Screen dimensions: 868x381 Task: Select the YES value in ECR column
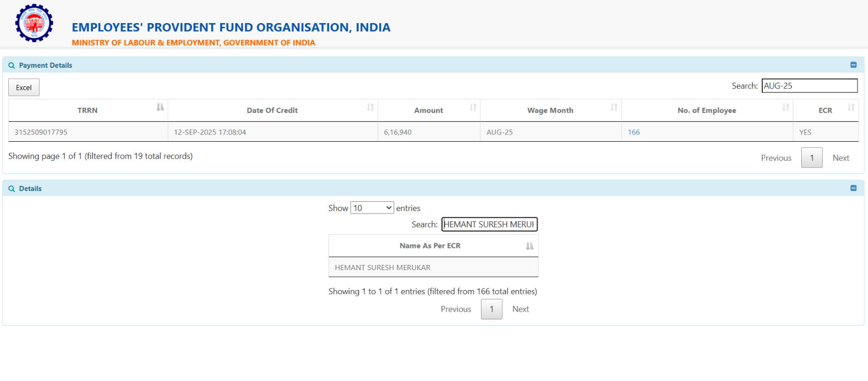pyautogui.click(x=805, y=132)
